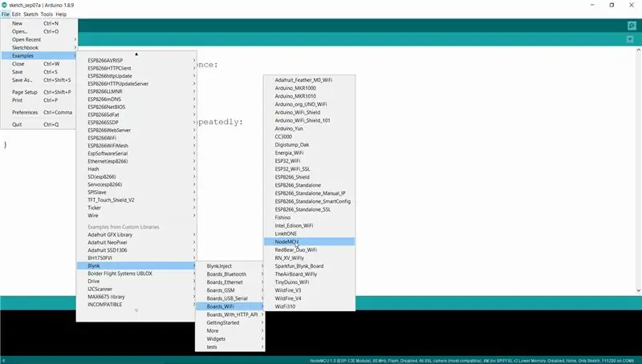Expand the Adafruit NeoPixel examples
The width and height of the screenshot is (642, 364).
point(136,242)
